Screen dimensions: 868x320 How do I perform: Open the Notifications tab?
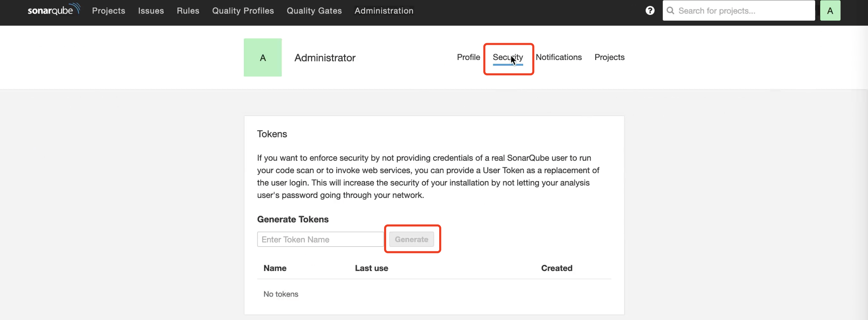point(559,57)
